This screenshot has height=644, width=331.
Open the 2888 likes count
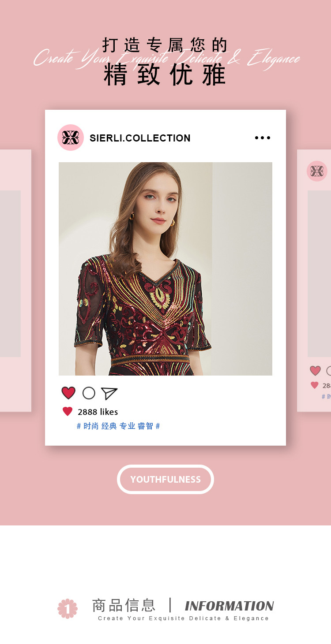(98, 412)
